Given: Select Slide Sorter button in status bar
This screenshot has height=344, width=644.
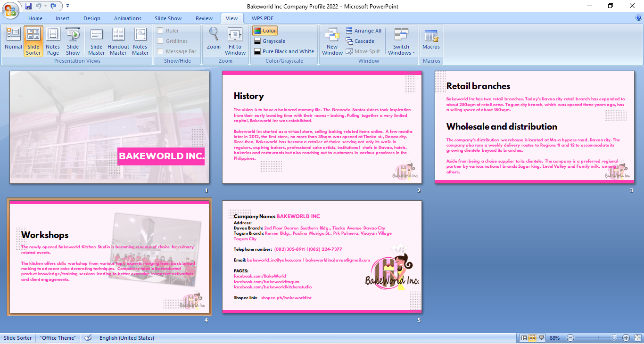Looking at the screenshot, I should tap(532, 338).
